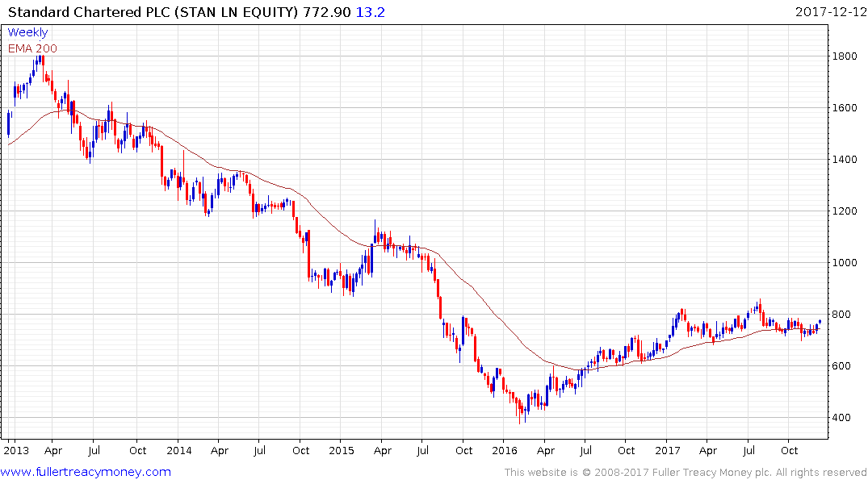Screen dimensions: 868x484
Task: Select the EMA 200 legend label
Action: [x=32, y=48]
